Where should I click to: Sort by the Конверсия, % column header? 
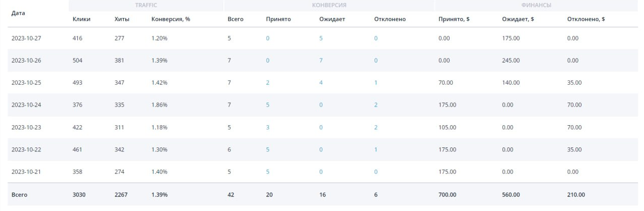pos(170,19)
